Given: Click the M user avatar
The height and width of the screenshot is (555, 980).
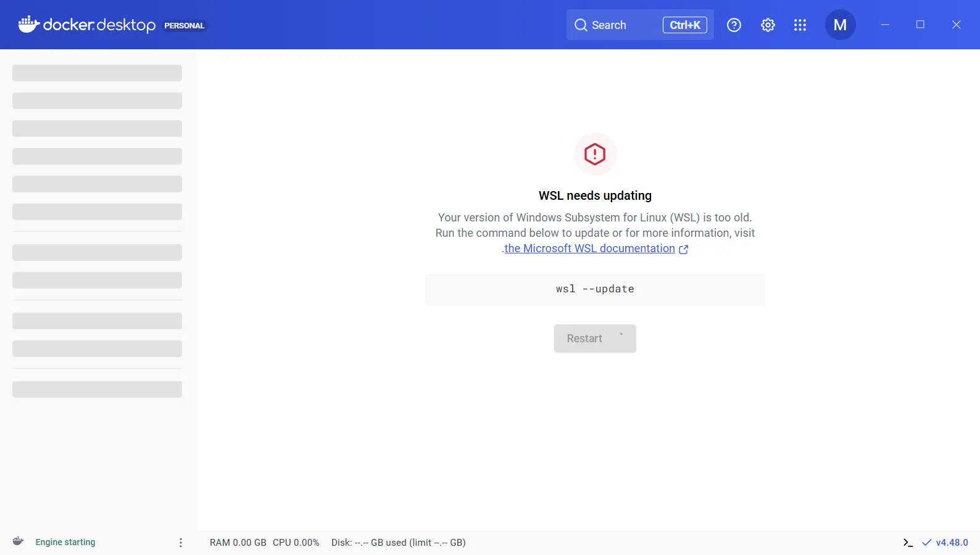Looking at the screenshot, I should [840, 25].
